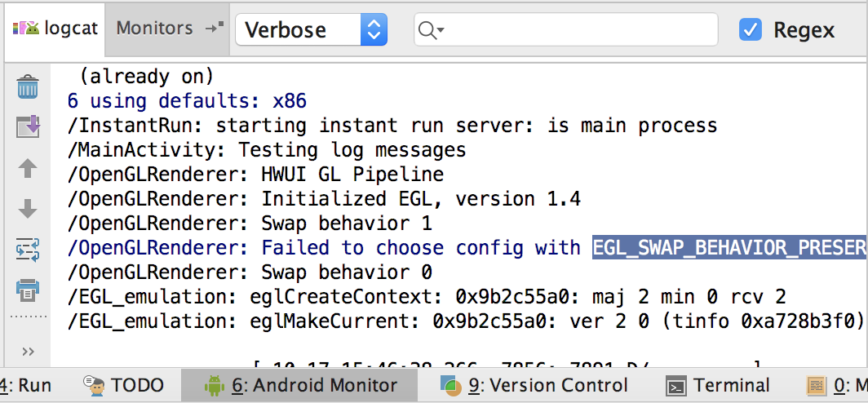Open search history dropdown arrow
The width and height of the screenshot is (868, 403).
(441, 30)
